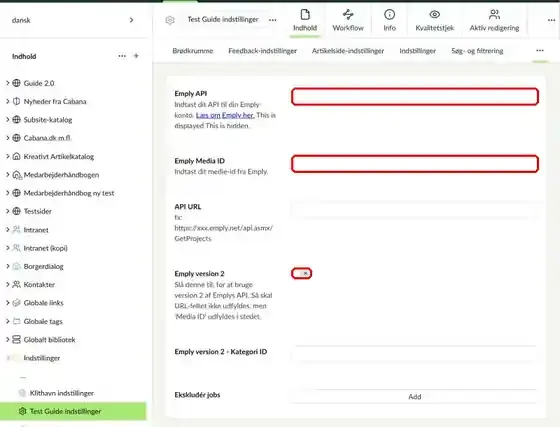Viewport: 560px width, 427px height.
Task: Select Test Guide indstillinger tree item
Action: coord(65,411)
